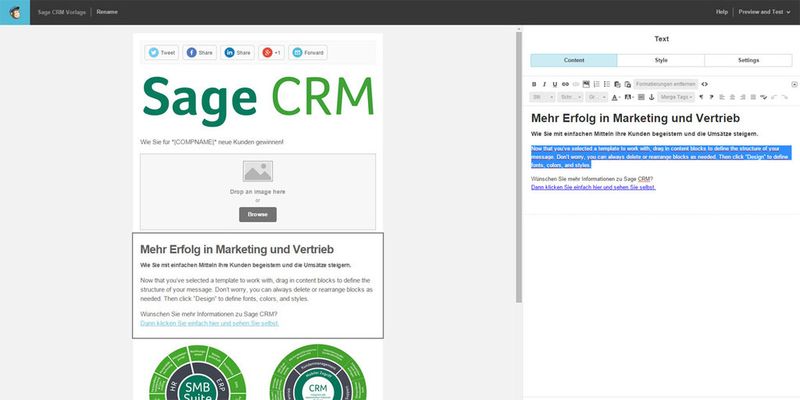Collapse the toolbar using the round arrow icon
This screenshot has width=800, height=400.
pyautogui.click(x=794, y=84)
